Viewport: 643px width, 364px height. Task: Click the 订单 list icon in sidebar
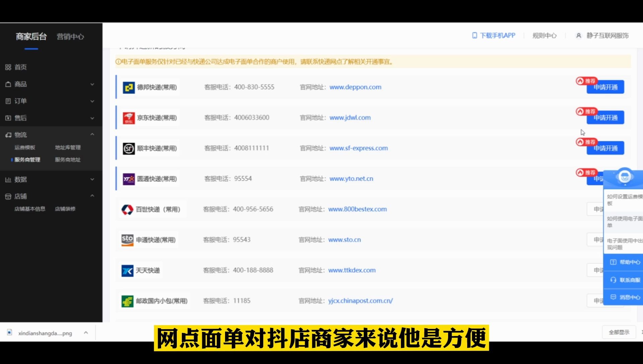coord(8,101)
